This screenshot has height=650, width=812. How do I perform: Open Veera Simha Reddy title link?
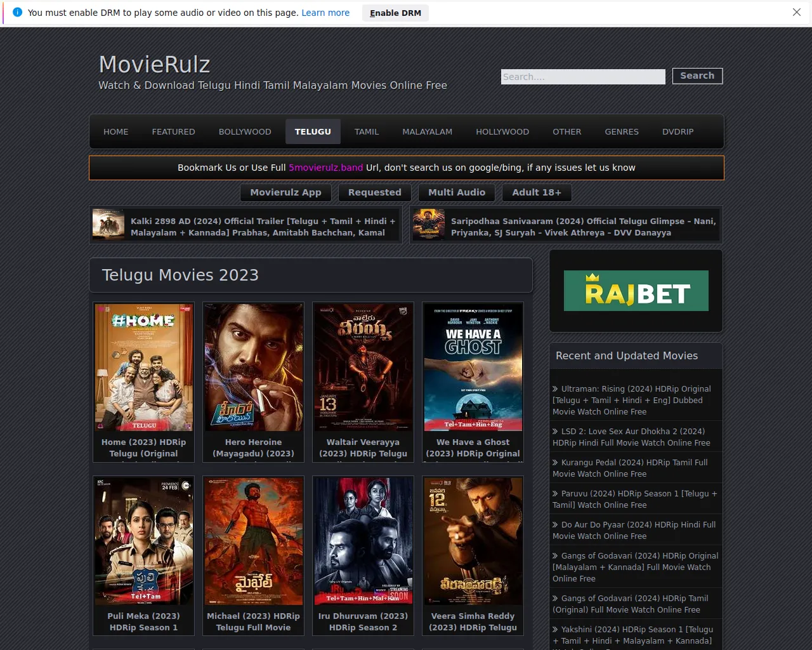(x=473, y=622)
